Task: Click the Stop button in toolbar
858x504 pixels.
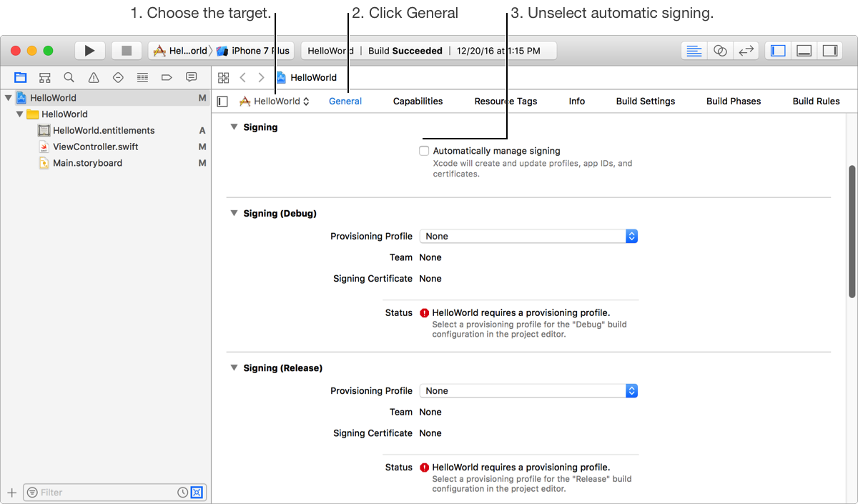Action: point(127,51)
